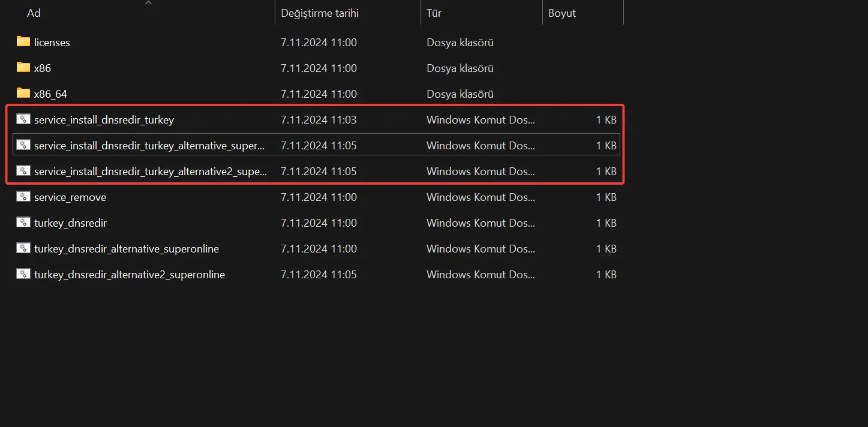
Task: Click turkey_dnsredir_alternative2_superonline file icon
Action: 23,274
